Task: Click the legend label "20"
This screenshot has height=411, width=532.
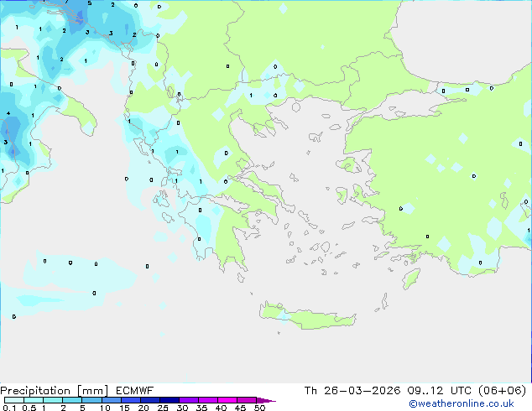Action: [143, 408]
